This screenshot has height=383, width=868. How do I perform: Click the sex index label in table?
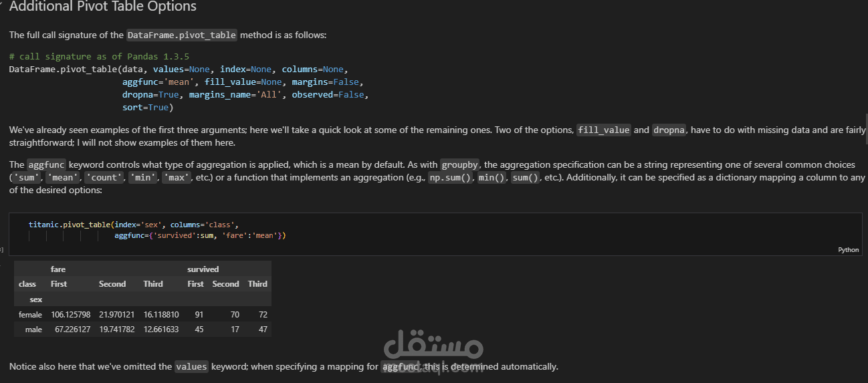pyautogui.click(x=36, y=299)
